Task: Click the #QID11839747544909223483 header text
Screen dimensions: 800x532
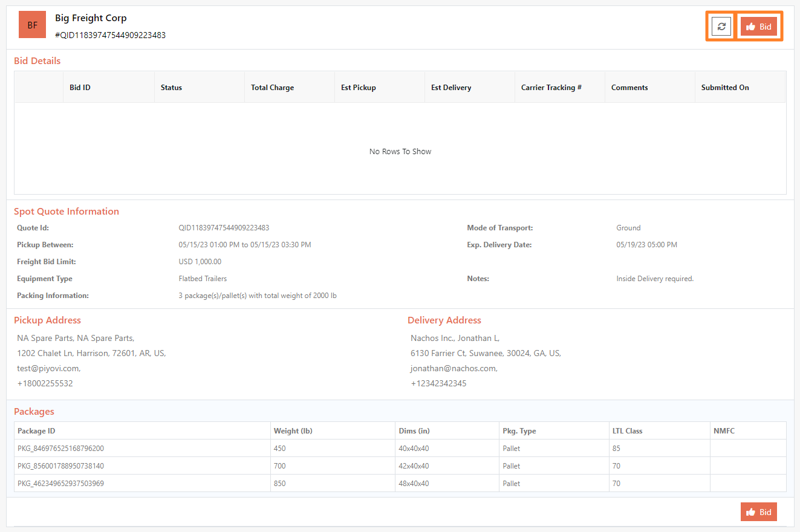Action: pos(110,35)
